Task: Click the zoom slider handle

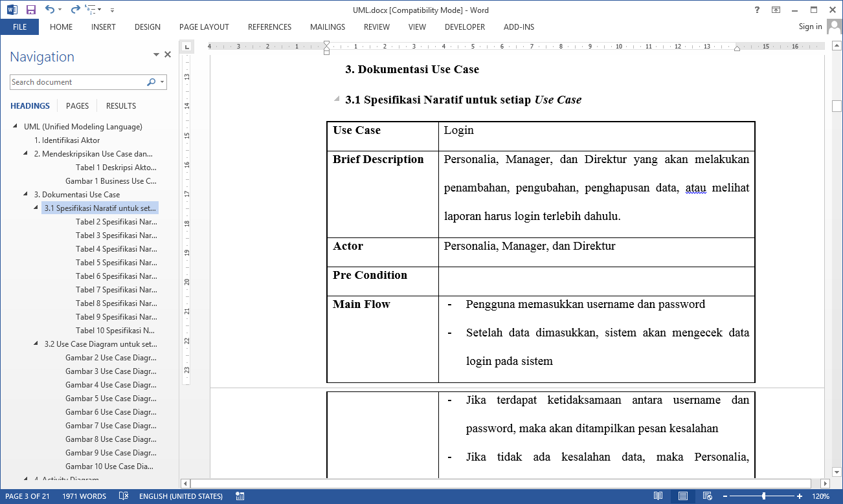Action: point(764,496)
